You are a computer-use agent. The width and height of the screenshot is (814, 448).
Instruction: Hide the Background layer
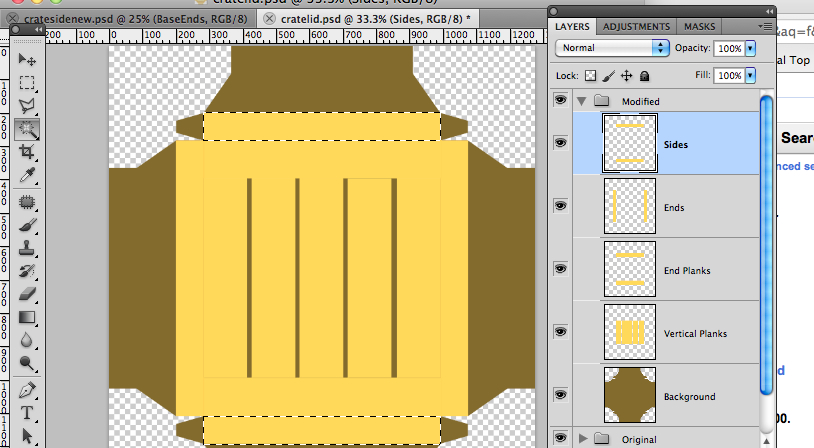pyautogui.click(x=560, y=395)
